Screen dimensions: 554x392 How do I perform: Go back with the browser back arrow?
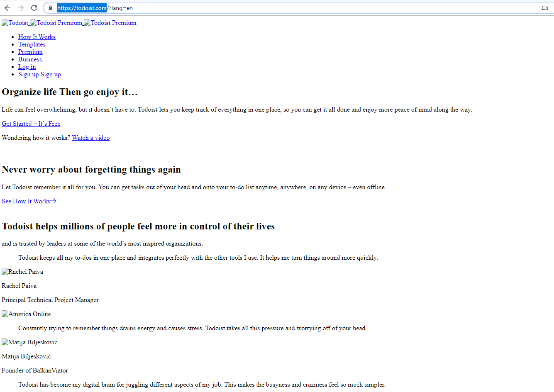pos(7,8)
